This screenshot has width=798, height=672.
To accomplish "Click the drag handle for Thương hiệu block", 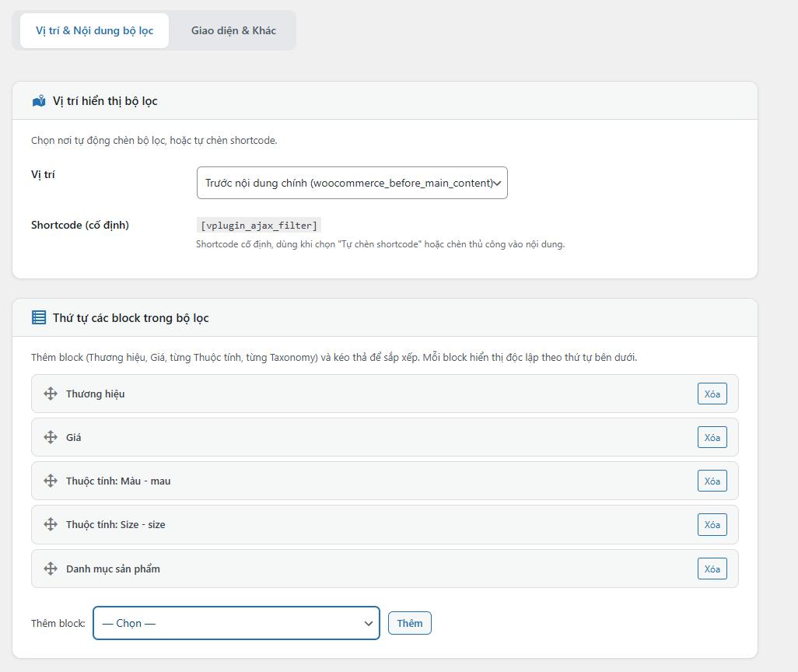I will click(x=51, y=394).
